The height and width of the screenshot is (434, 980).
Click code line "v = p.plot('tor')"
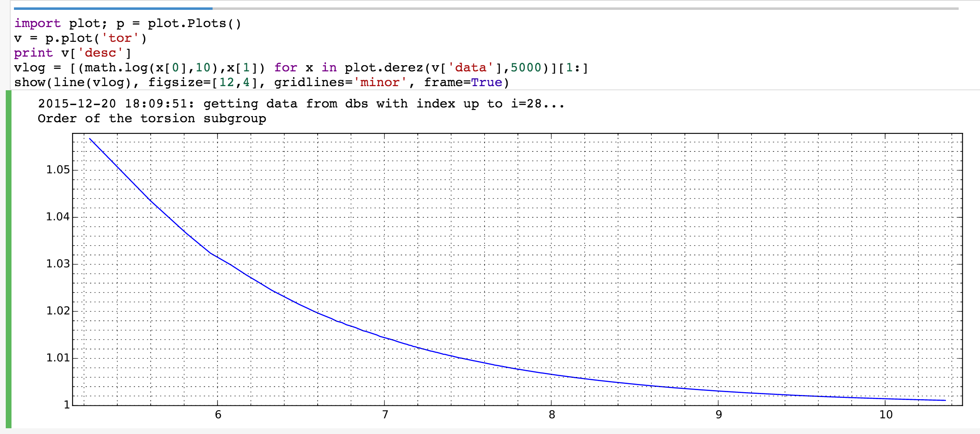[80, 38]
